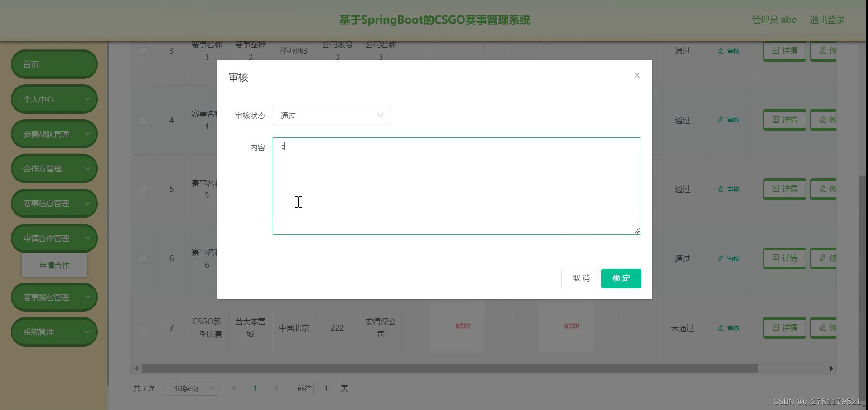Tick the checkbox for row 4
This screenshot has width=868, height=410.
pyautogui.click(x=143, y=120)
